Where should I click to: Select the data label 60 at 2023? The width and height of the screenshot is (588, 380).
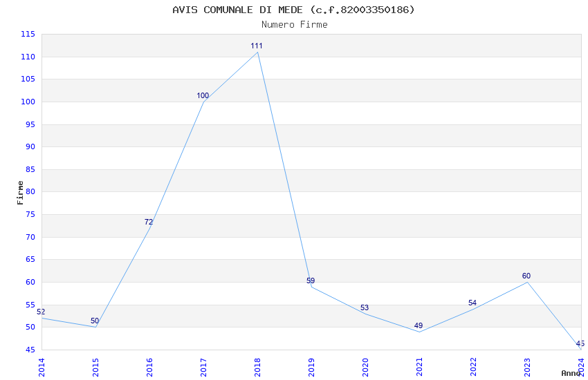[x=526, y=276]
